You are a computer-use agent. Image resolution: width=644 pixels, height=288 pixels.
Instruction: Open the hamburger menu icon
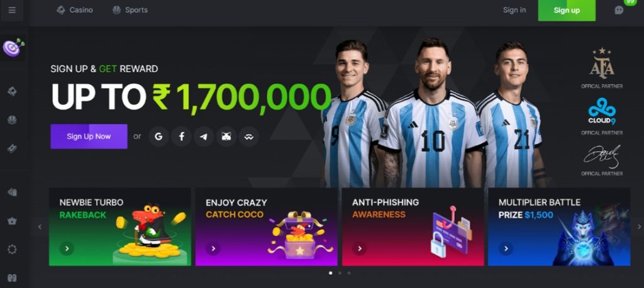[12, 10]
